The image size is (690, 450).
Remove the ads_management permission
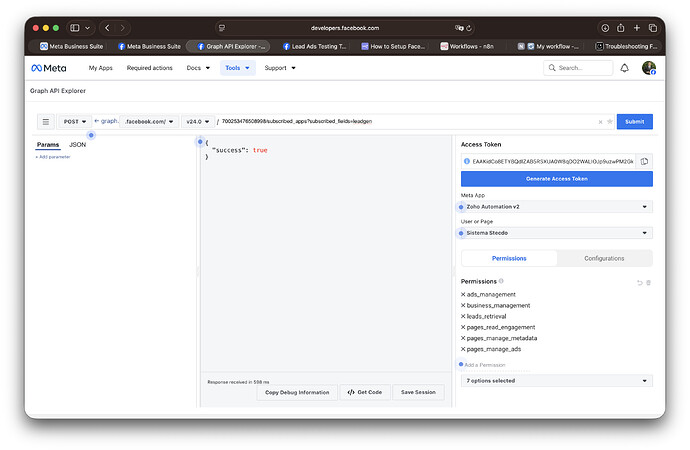pyautogui.click(x=463, y=294)
